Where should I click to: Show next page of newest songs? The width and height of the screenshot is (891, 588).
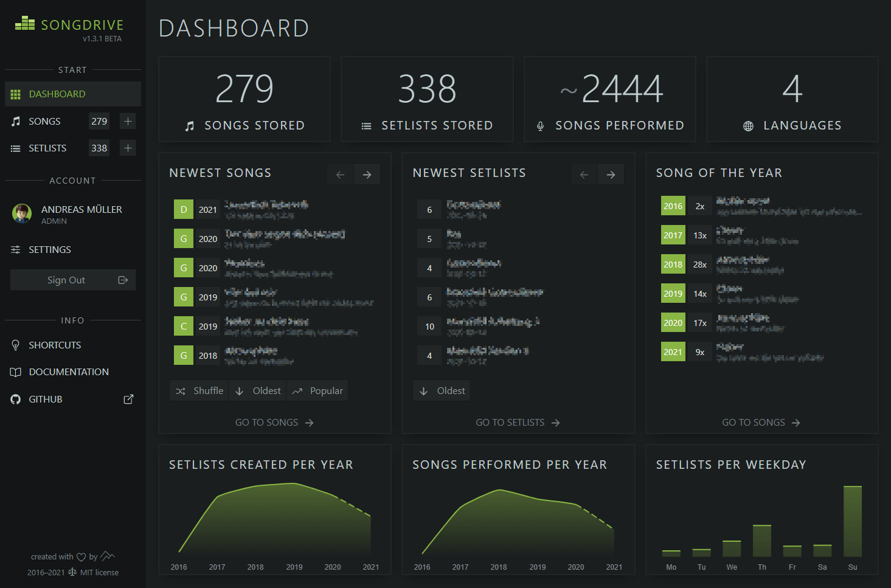click(367, 175)
